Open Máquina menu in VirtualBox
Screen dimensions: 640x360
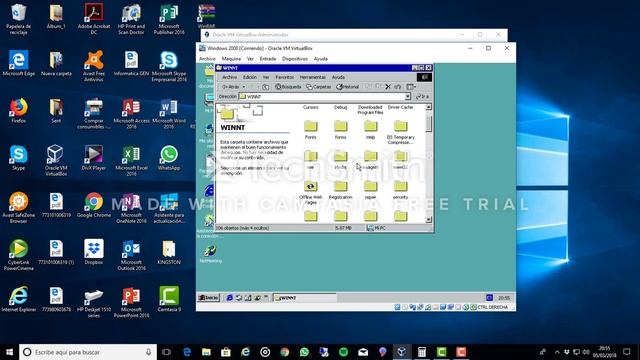231,59
